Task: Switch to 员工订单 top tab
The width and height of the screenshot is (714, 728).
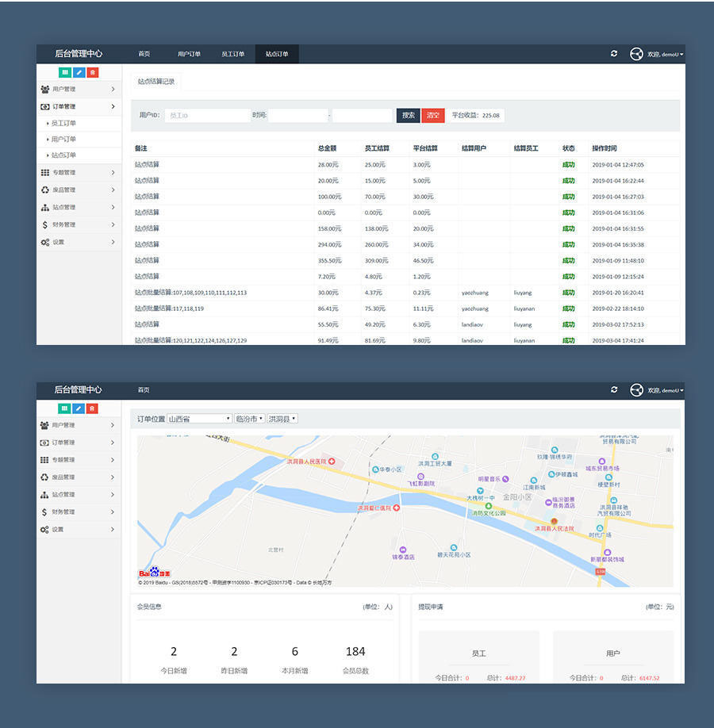Action: (232, 54)
